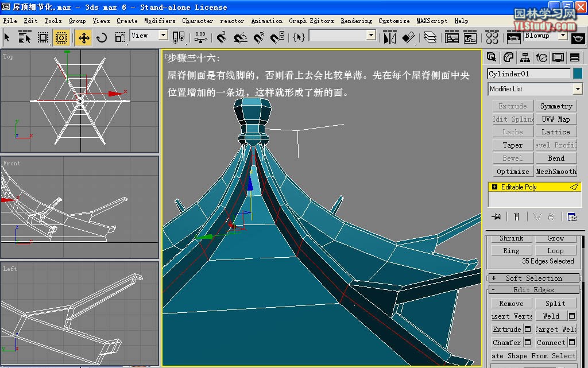Open the File menu
This screenshot has height=368, width=588.
10,21
